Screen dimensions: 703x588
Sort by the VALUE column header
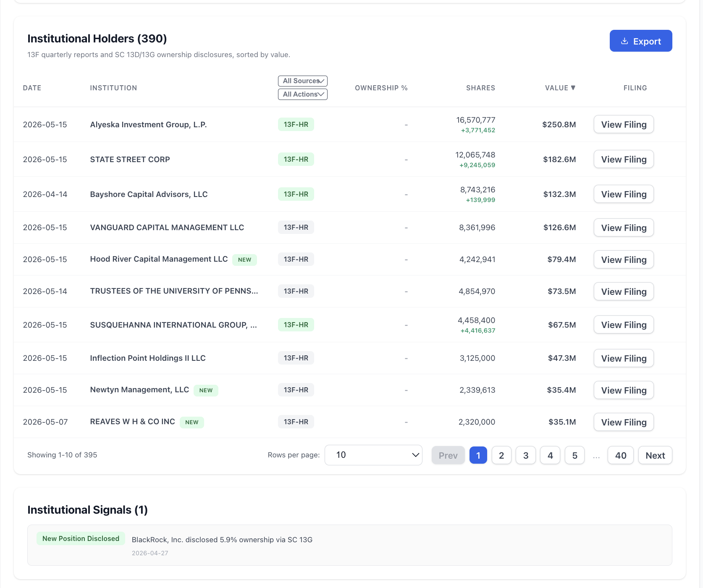click(560, 88)
